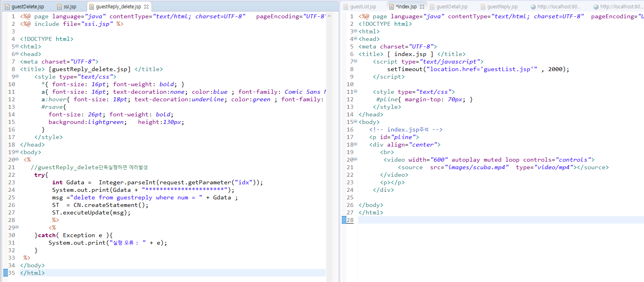Image resolution: width=644 pixels, height=282 pixels.
Task: Click the '</html>' line in the left editor
Action: coord(32,273)
